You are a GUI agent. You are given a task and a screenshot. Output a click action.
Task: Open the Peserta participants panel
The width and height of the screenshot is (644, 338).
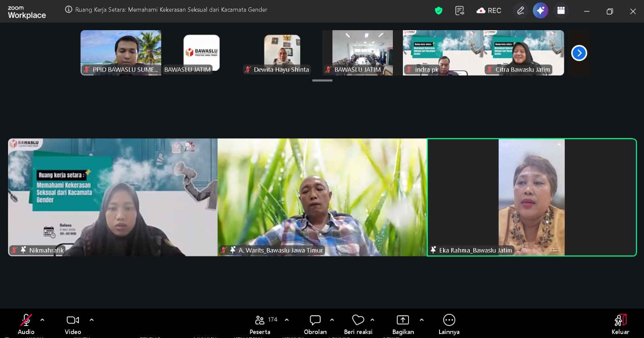(260, 324)
